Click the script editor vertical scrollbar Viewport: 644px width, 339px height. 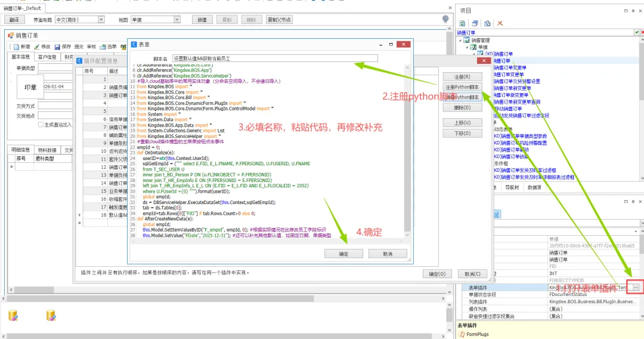coord(407,151)
